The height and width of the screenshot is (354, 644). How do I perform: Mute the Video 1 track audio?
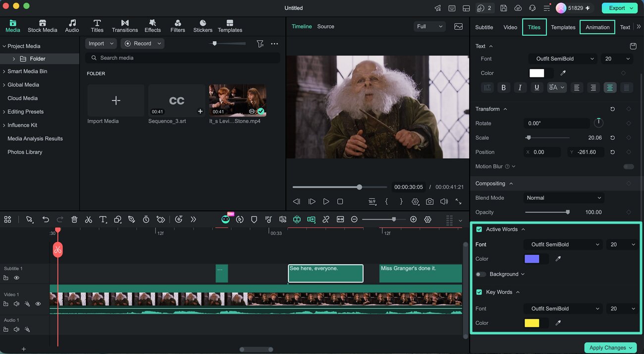pyautogui.click(x=16, y=304)
